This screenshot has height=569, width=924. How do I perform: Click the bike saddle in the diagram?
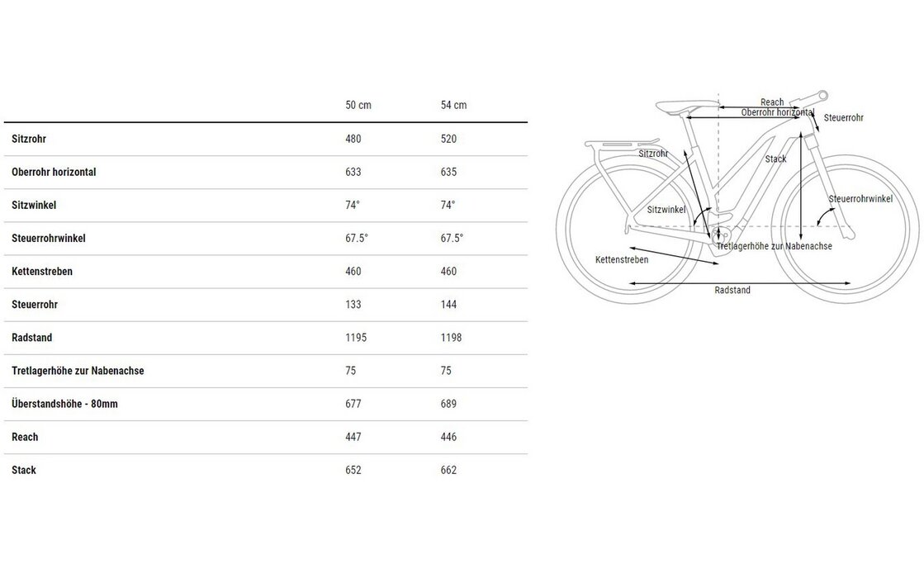[x=685, y=107]
